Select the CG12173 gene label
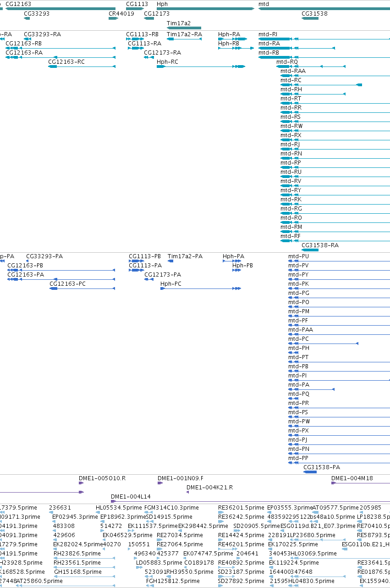Screen dimensions: 390x588 [x=157, y=14]
